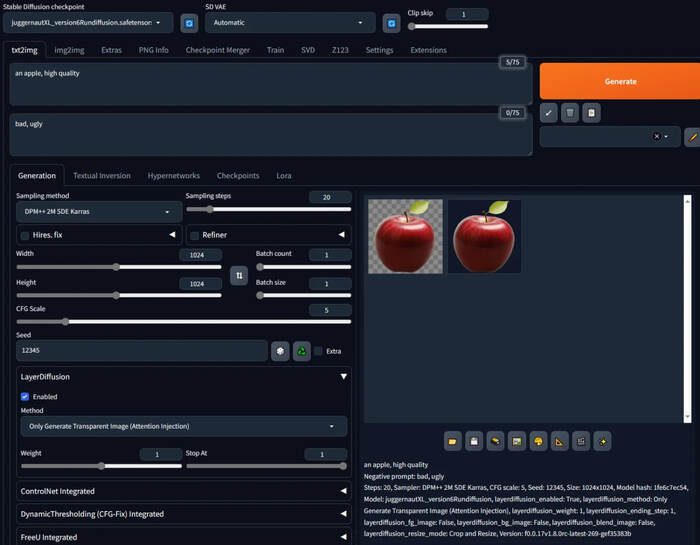Open the SVD tab
This screenshot has height=545, width=700.
coord(308,50)
